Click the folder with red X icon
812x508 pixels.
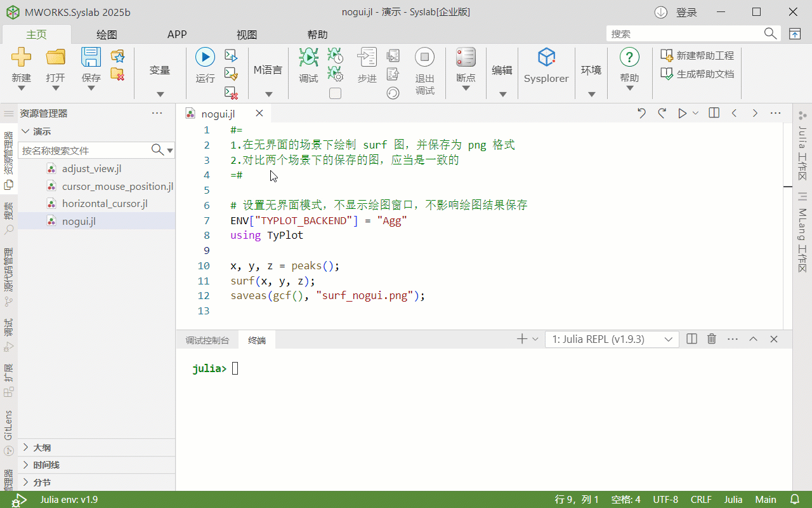point(117,74)
